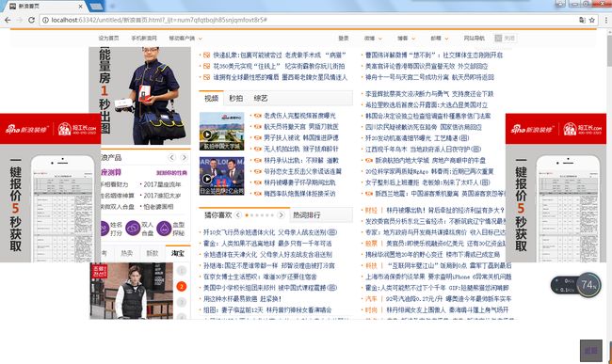
Task: Click orange image icon beside 快递乱象 headline
Action: [206, 55]
